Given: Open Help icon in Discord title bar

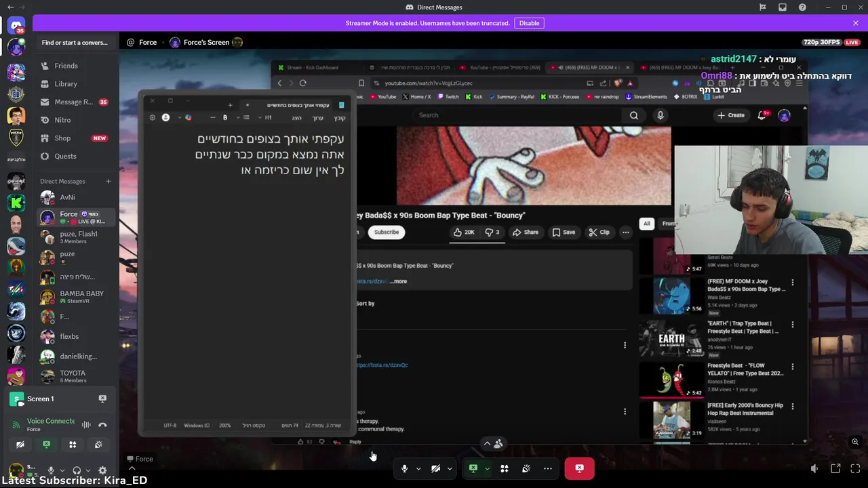Looking at the screenshot, I should coord(802,7).
